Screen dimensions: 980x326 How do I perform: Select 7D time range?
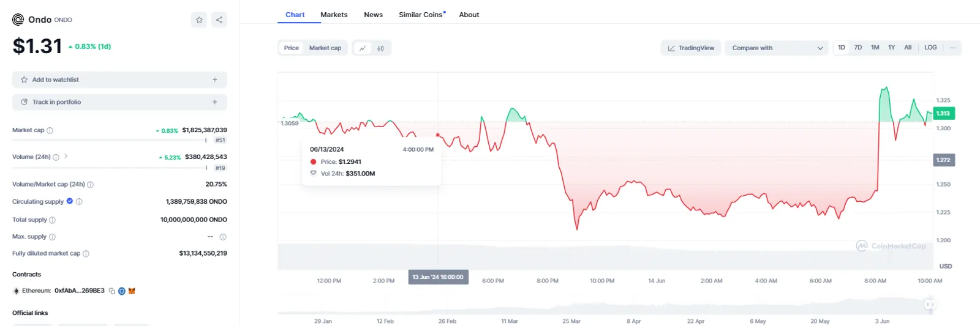(858, 47)
